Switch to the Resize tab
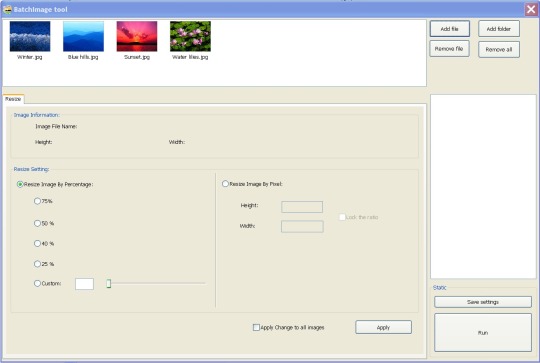 [x=13, y=99]
